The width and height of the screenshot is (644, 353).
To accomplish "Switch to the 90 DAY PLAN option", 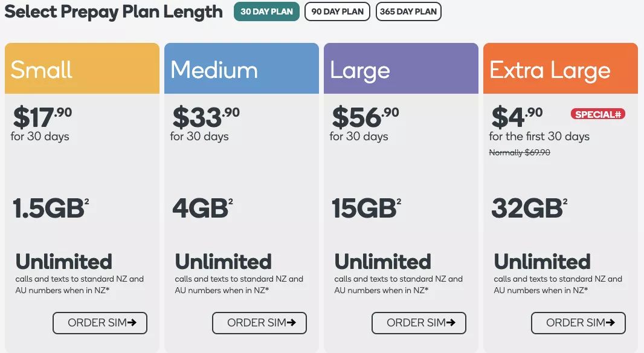I will [337, 12].
